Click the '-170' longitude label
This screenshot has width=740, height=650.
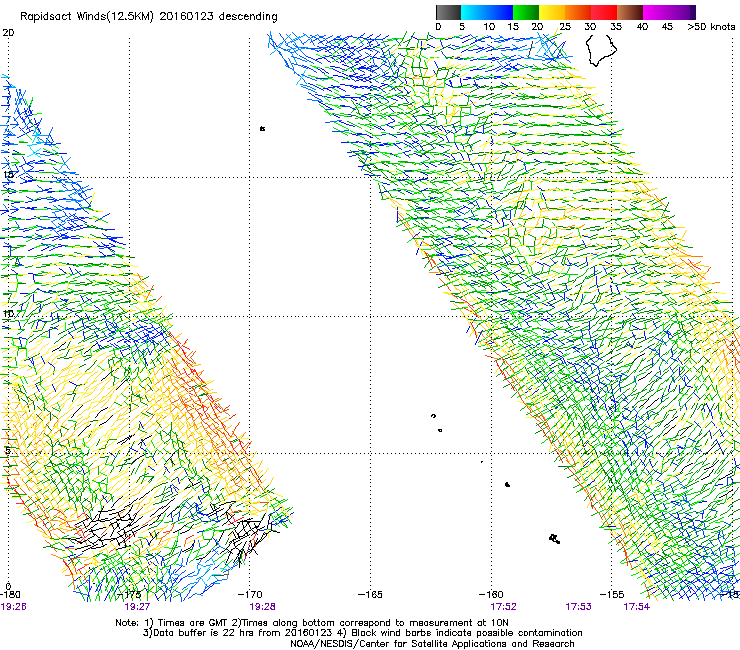250,595
